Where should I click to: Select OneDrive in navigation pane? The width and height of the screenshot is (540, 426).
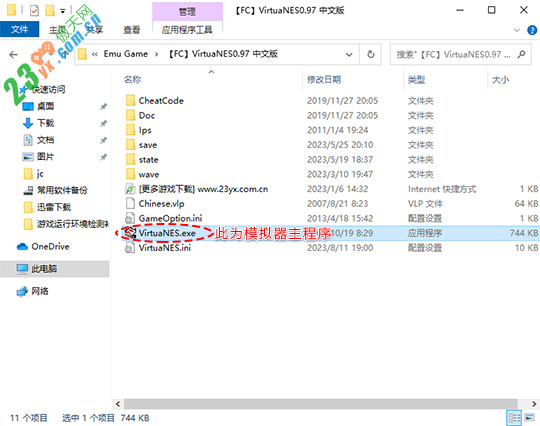[x=43, y=247]
